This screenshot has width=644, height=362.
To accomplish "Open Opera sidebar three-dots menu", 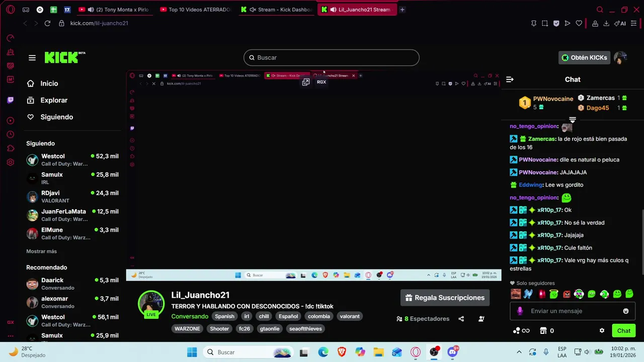I will click(x=11, y=336).
